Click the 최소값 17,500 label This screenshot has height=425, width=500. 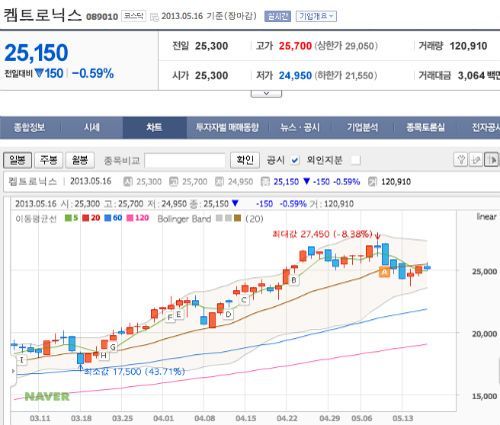[x=134, y=371]
